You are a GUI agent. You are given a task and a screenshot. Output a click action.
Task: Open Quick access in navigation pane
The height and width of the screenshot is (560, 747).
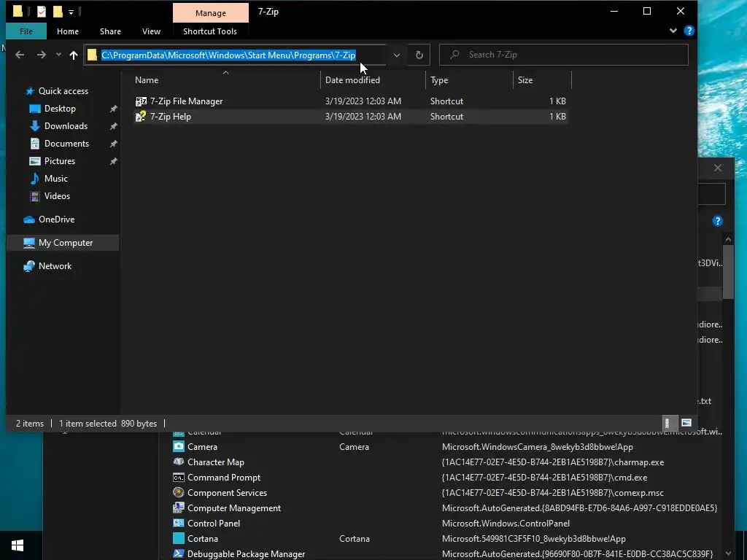tap(63, 91)
